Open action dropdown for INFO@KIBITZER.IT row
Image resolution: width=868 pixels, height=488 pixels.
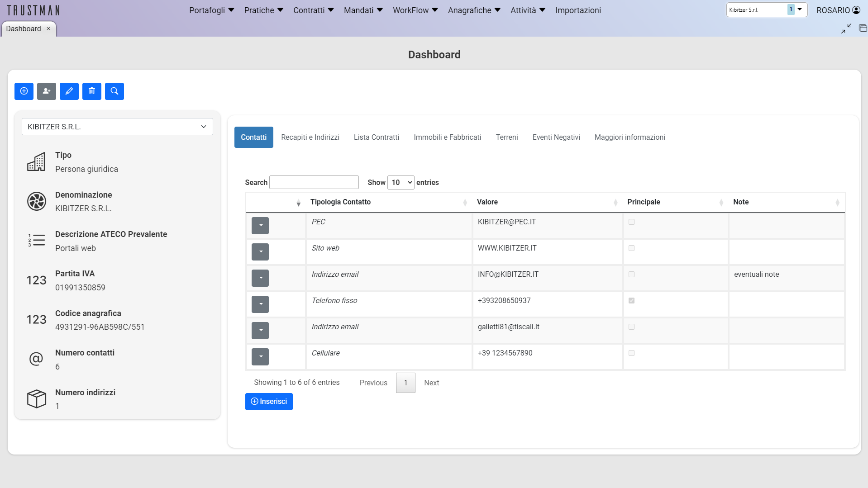(260, 278)
